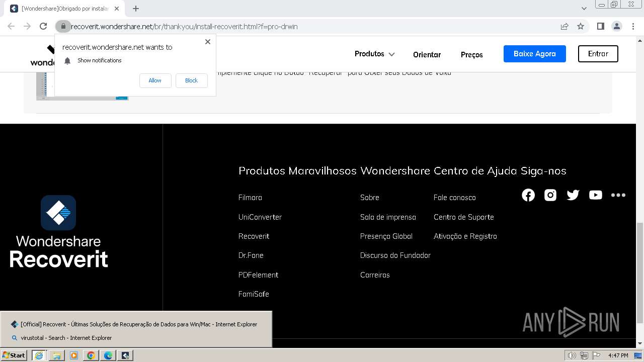Click scrollbar down arrow
The image size is (644, 362).
point(639,344)
